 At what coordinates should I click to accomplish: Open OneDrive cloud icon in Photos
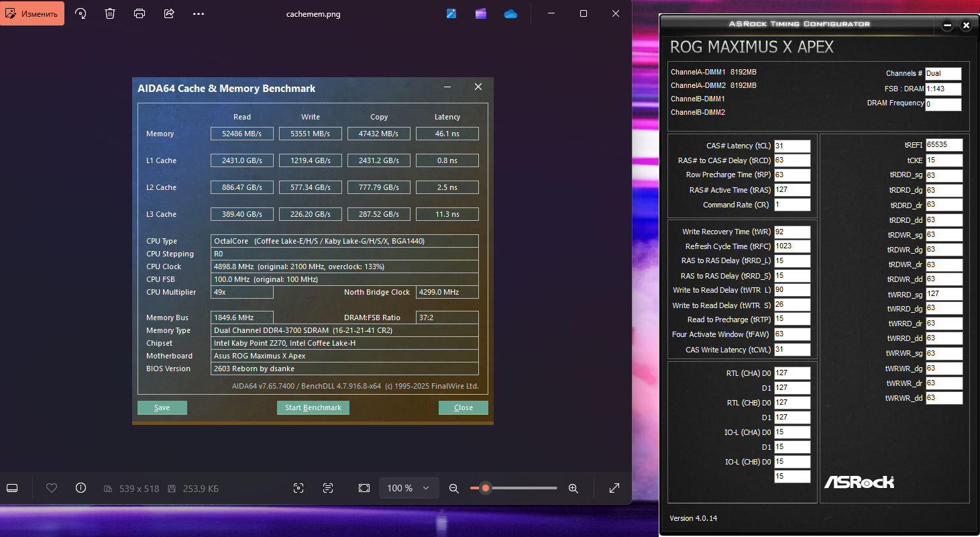point(511,13)
